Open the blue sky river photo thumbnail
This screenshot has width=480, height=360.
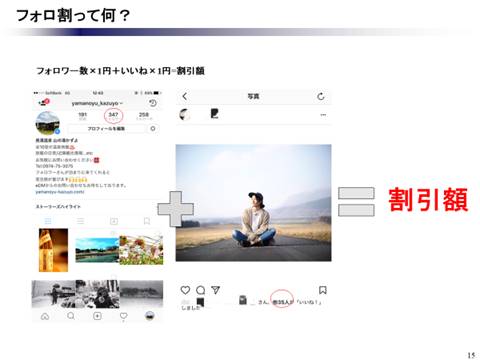pyautogui.click(x=97, y=250)
